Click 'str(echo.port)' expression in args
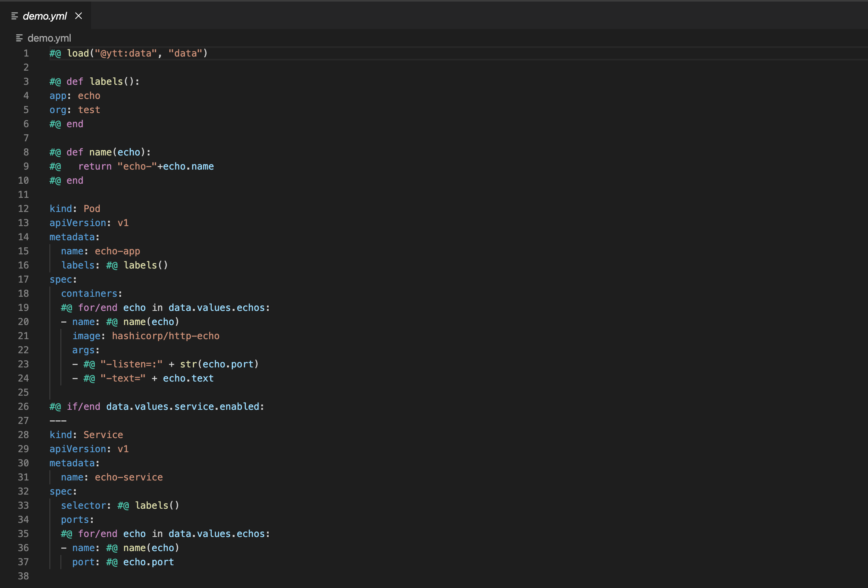The height and width of the screenshot is (588, 868). tap(219, 364)
